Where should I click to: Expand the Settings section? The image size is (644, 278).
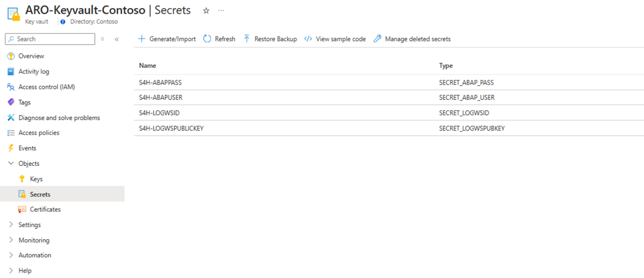point(10,224)
